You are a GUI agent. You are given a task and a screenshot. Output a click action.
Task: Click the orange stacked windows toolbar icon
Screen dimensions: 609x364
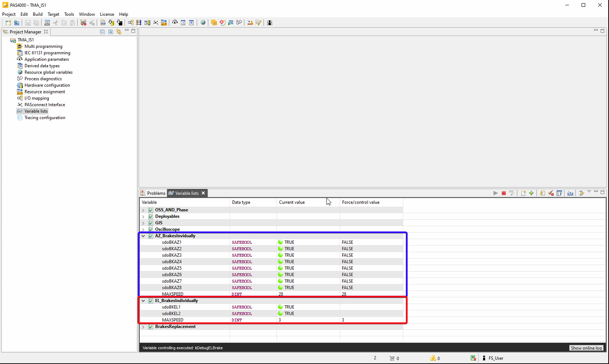click(x=214, y=23)
